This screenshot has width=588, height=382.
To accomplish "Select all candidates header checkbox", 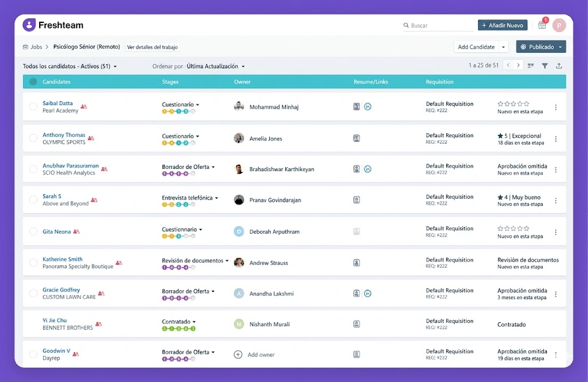I will click(33, 82).
